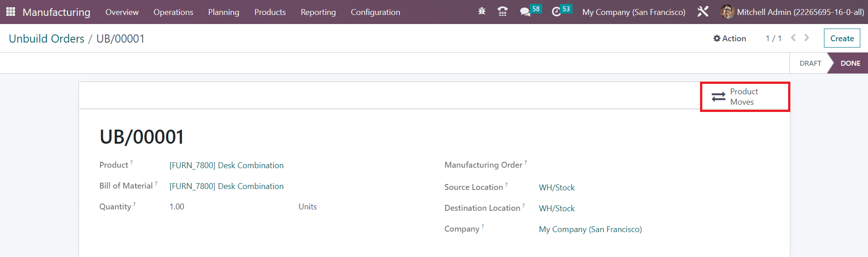Viewport: 868px width, 257px height.
Task: Open the Operations menu
Action: [x=173, y=12]
